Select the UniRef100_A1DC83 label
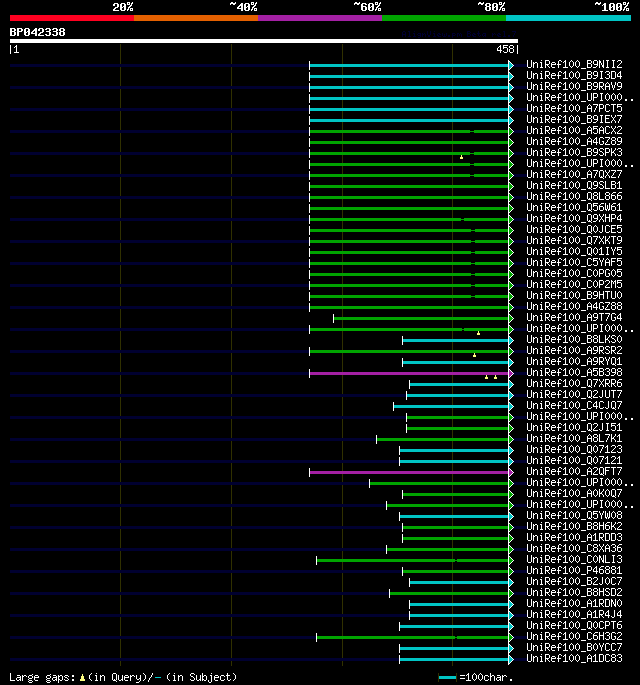The image size is (640, 685). click(x=574, y=659)
